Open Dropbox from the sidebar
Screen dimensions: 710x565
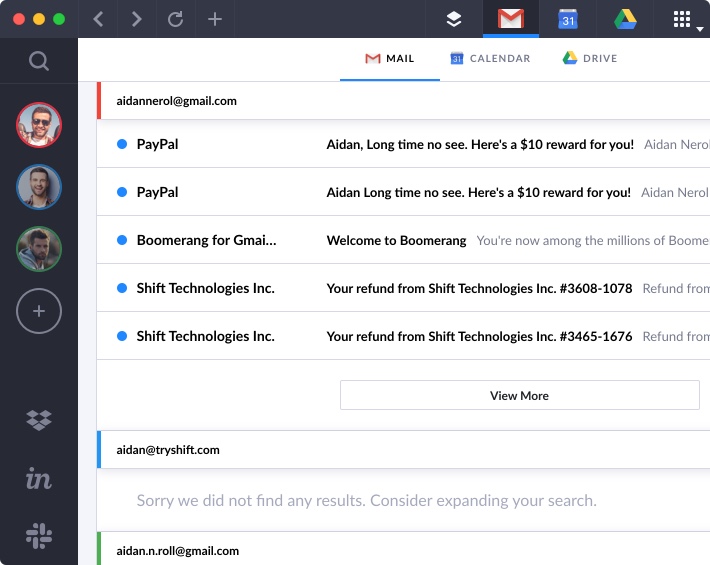39,420
